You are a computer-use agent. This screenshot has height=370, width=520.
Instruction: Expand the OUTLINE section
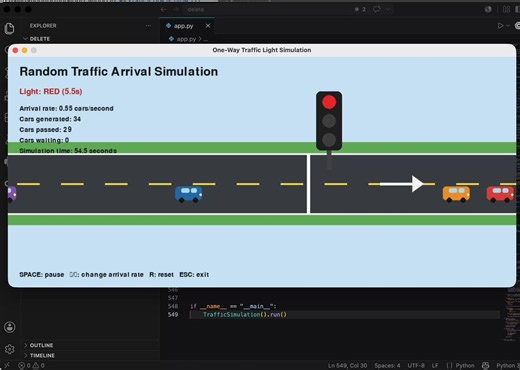pos(41,345)
